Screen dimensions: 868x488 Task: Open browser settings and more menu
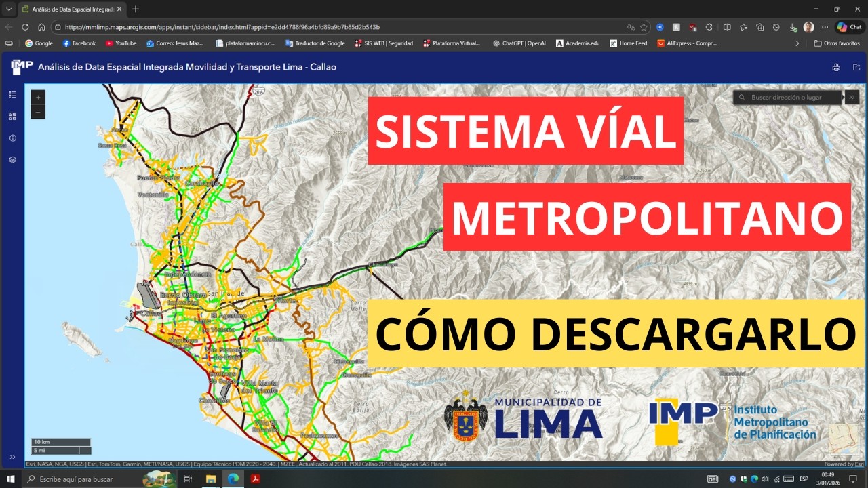(x=825, y=27)
